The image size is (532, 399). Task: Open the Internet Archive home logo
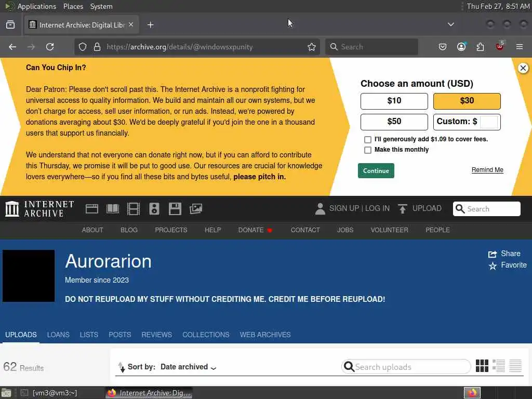tap(39, 209)
